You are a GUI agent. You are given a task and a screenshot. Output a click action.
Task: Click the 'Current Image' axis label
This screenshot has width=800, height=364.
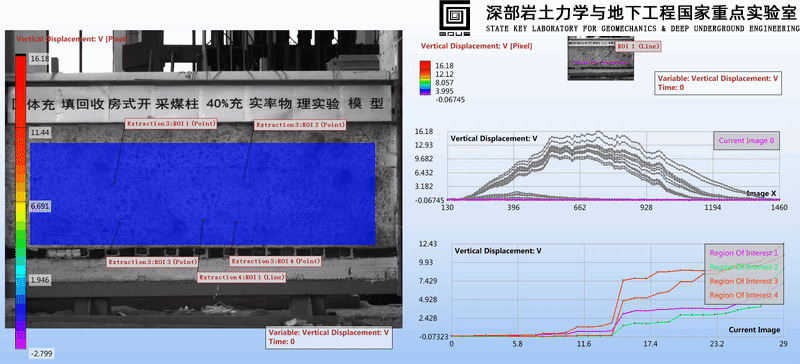coord(754,330)
